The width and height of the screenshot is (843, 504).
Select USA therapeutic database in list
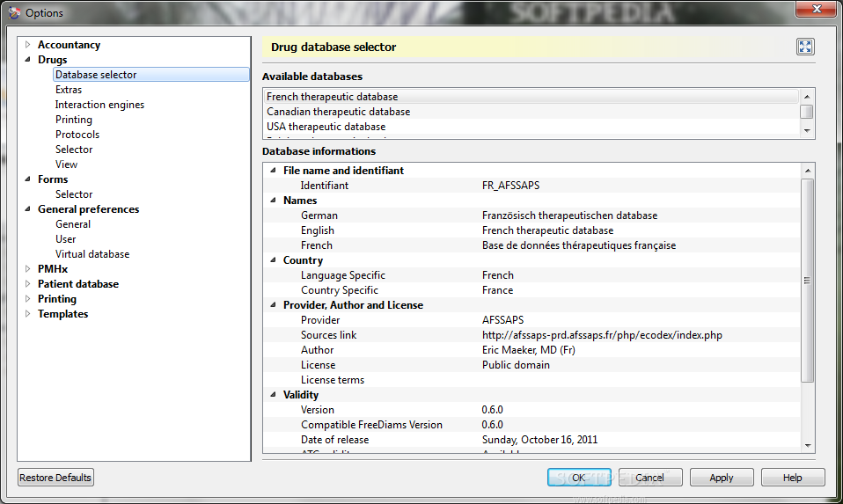coord(531,127)
